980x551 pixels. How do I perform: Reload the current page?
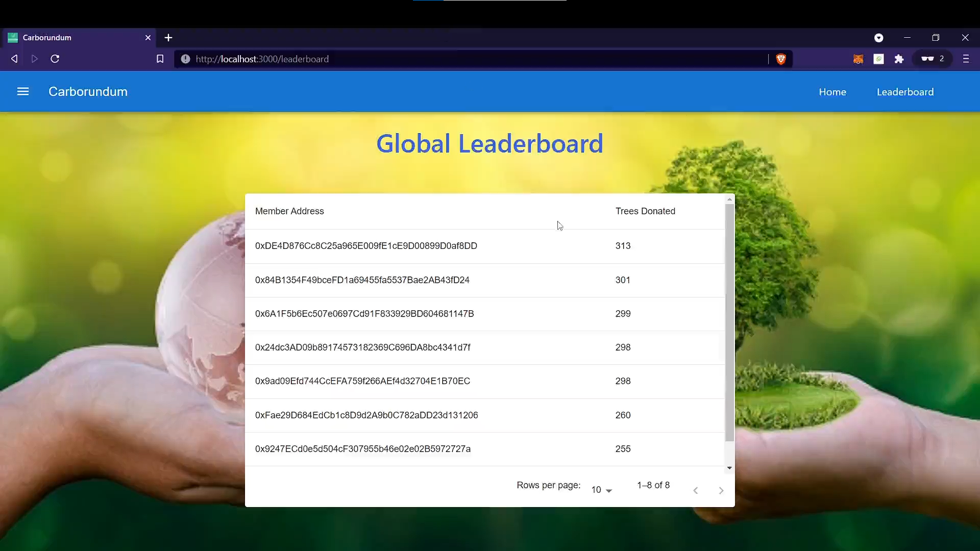point(55,59)
